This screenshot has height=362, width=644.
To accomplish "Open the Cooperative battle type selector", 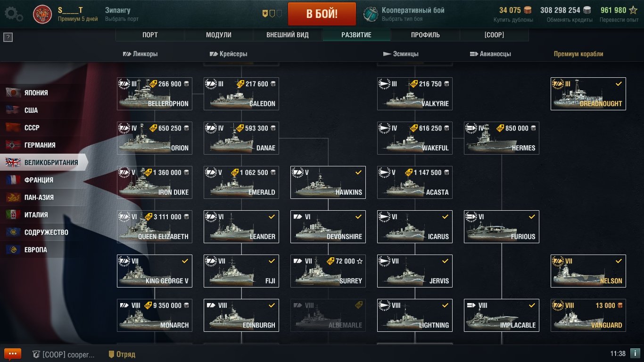I will pyautogui.click(x=405, y=14).
